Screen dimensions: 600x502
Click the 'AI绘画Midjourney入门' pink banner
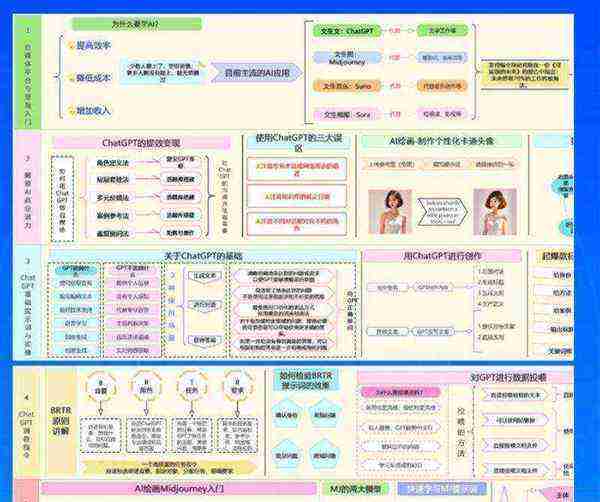click(179, 489)
